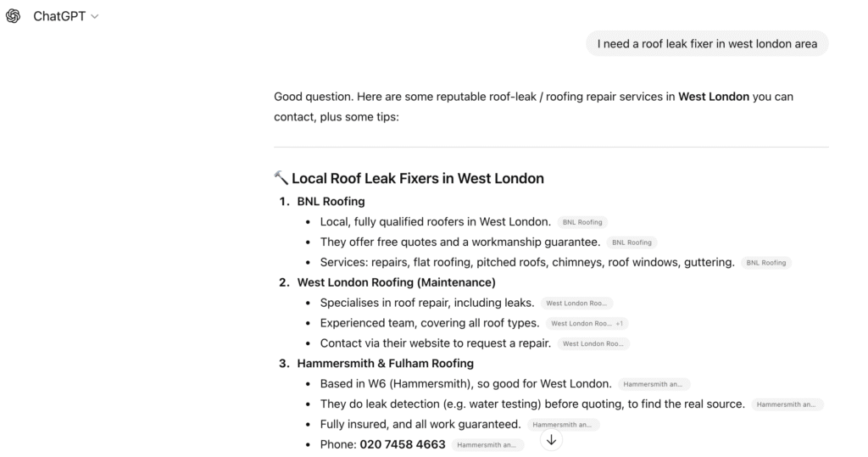Open West London Roofing citation after 'including leaks'

(x=576, y=303)
